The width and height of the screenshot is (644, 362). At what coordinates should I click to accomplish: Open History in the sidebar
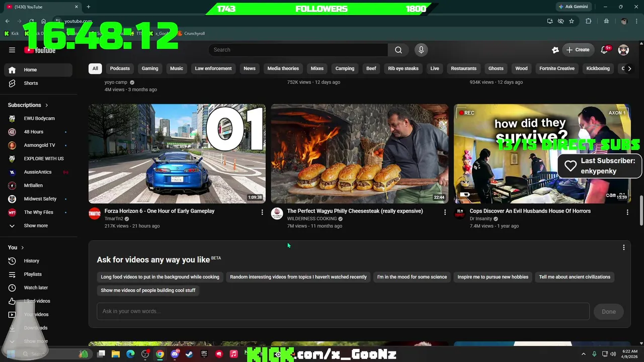(x=38, y=261)
